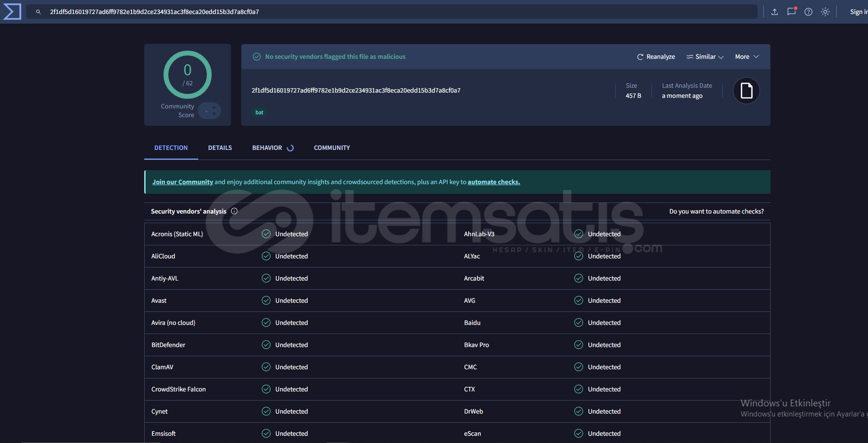
Task: Click the check icon for BitDefender
Action: [x=266, y=345]
